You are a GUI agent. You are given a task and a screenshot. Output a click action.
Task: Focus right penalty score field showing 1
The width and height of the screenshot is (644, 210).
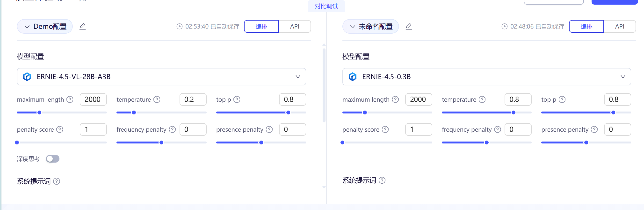419,130
